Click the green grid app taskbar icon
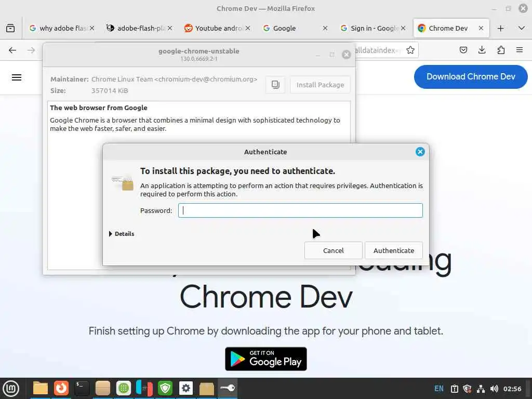532x399 pixels. click(124, 388)
